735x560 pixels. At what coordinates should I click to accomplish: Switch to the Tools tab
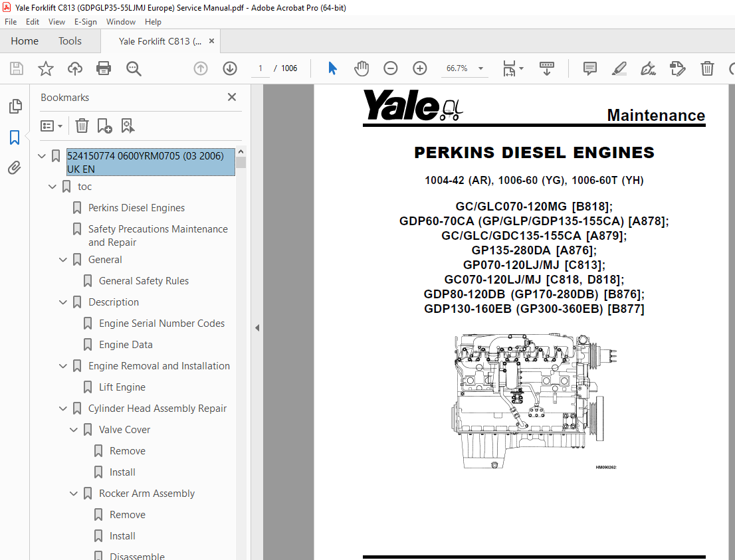click(x=70, y=41)
